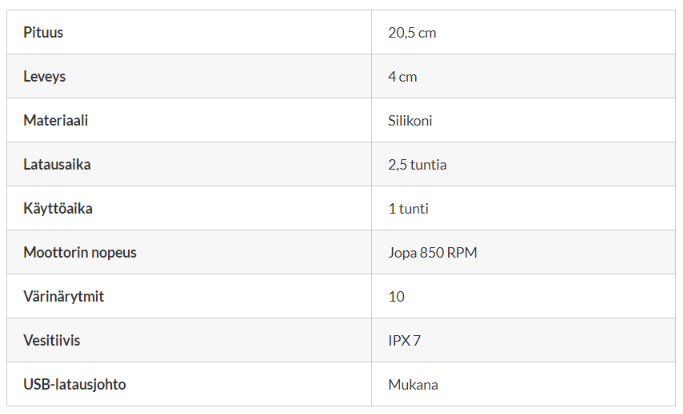Click the Materiaali label cell

coord(57,121)
